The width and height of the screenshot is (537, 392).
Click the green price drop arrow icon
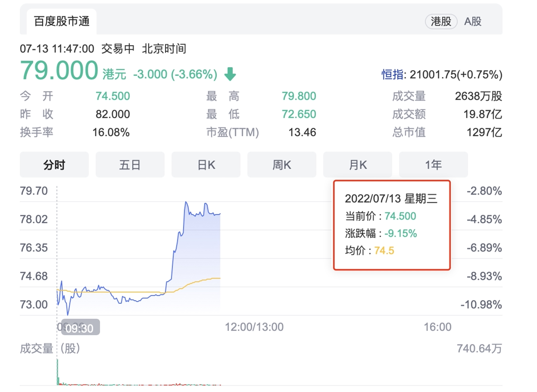230,74
